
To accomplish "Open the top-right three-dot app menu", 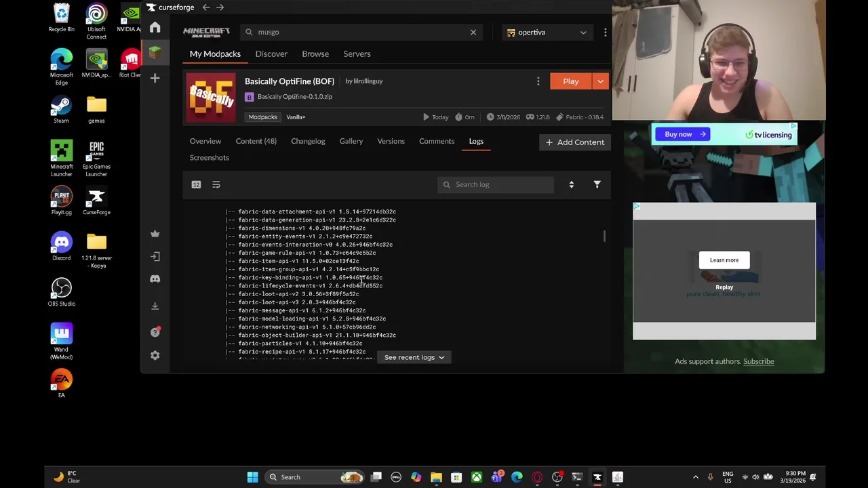I will (x=605, y=32).
